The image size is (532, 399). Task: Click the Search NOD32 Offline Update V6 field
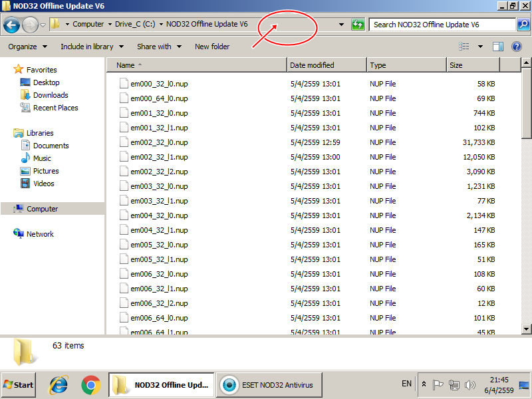coord(442,25)
